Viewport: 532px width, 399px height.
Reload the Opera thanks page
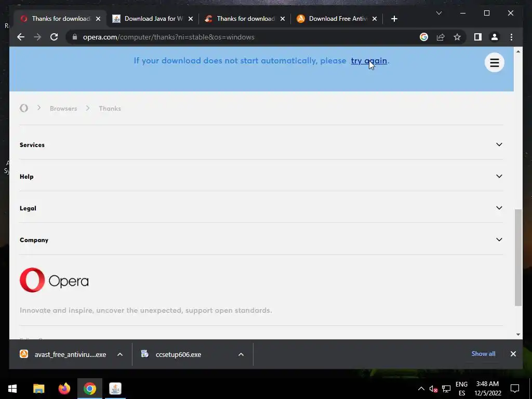click(54, 37)
